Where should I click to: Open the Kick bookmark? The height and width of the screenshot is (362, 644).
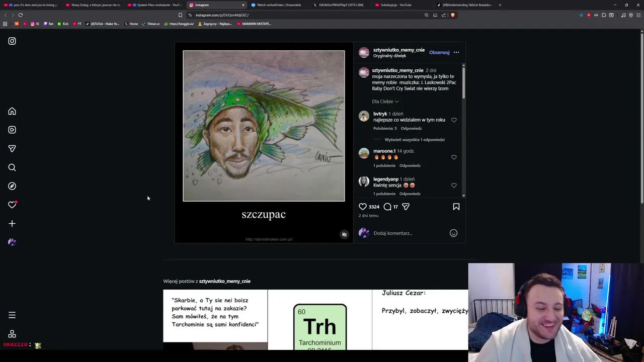point(63,24)
